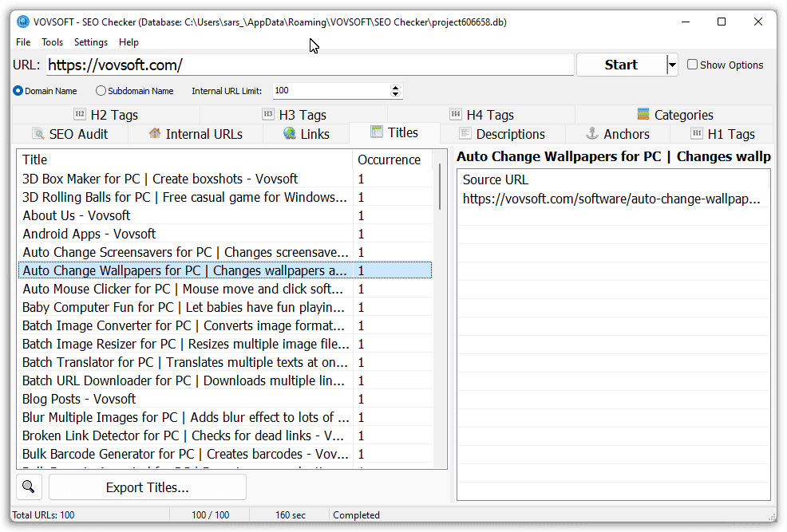
Task: Switch to the SEO Audit tab
Action: [x=70, y=134]
